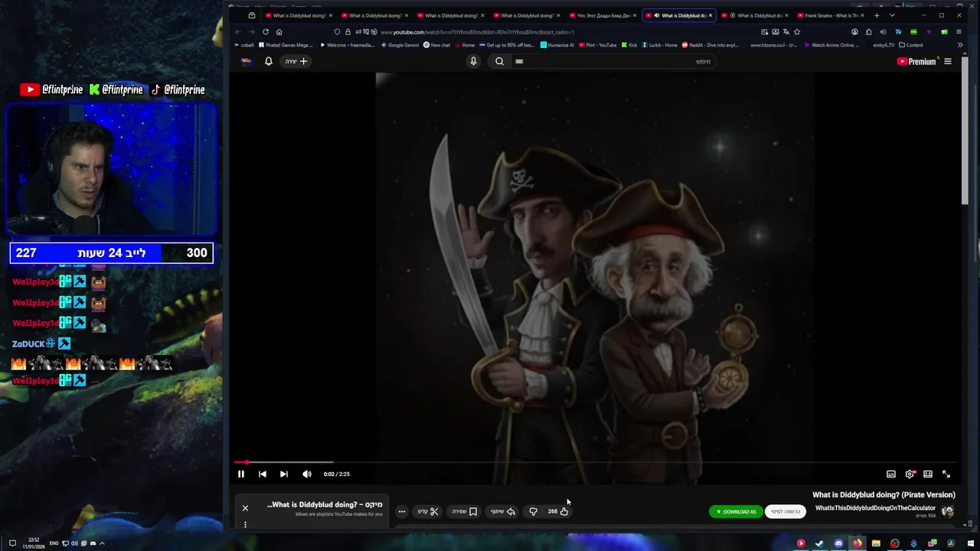The height and width of the screenshot is (551, 980).
Task: Like the video with thumbs up
Action: coord(558,511)
